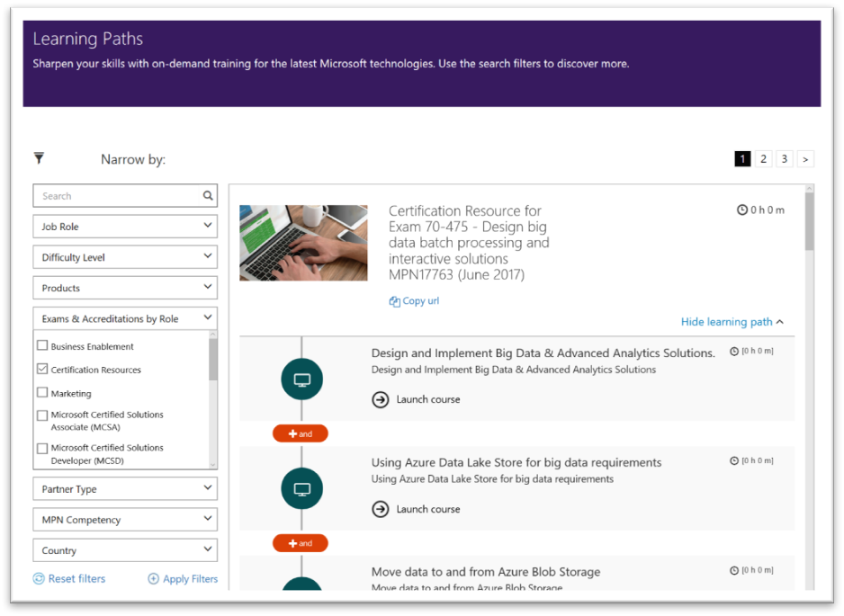
Task: Go to results page 3
Action: [785, 158]
